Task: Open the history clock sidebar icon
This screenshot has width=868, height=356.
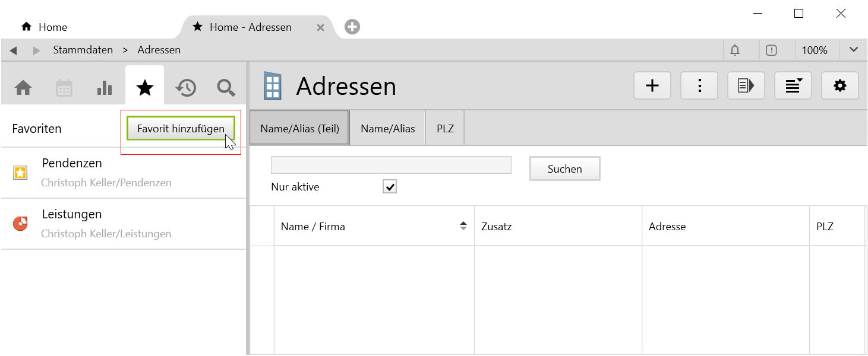Action: point(185,88)
